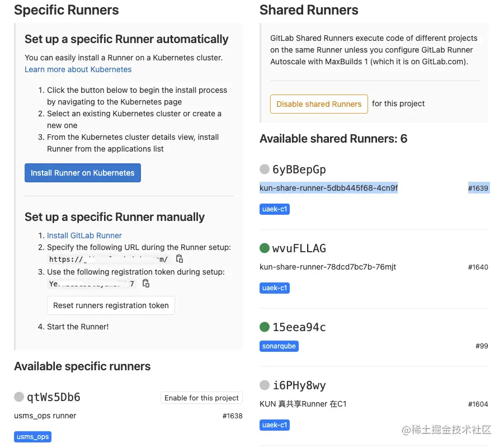
Task: Copy the Runner setup URL to clipboard
Action: 180,259
